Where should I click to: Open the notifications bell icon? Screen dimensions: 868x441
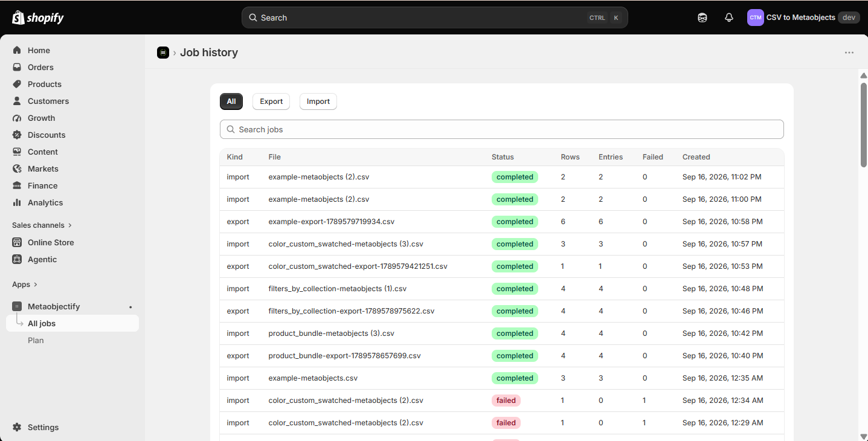point(729,18)
